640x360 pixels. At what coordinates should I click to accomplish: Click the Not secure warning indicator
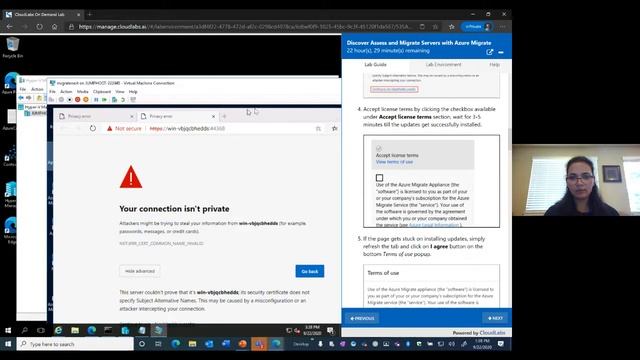pyautogui.click(x=124, y=128)
